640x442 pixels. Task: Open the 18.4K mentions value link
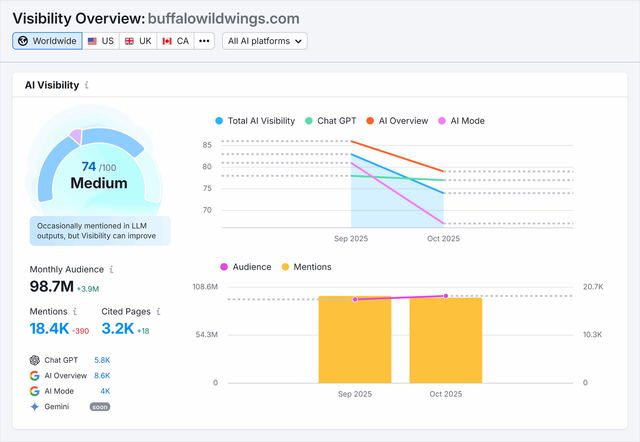(x=49, y=329)
